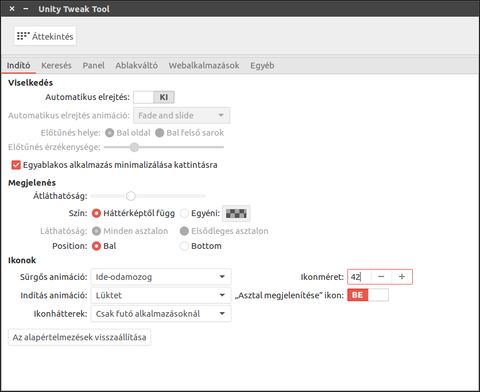Select the Háttérképtől függ color option
Viewport: 480px width, 392px height.
(96, 213)
